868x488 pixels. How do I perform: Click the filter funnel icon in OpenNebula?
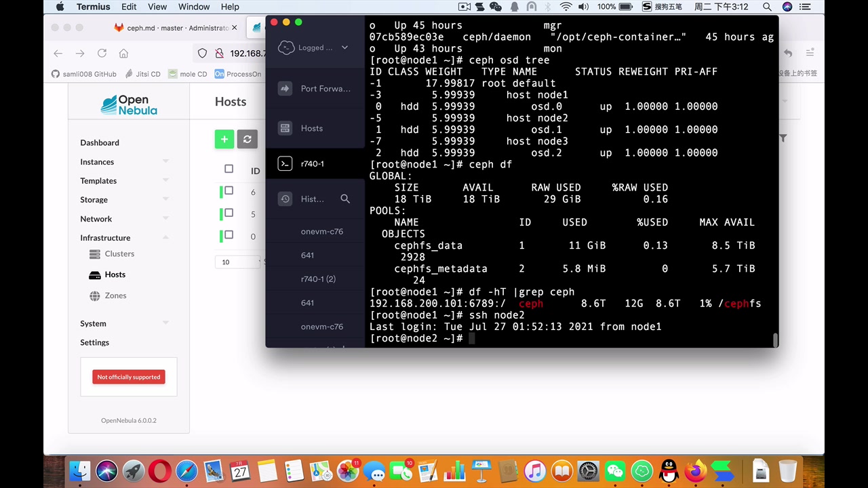[x=783, y=138]
